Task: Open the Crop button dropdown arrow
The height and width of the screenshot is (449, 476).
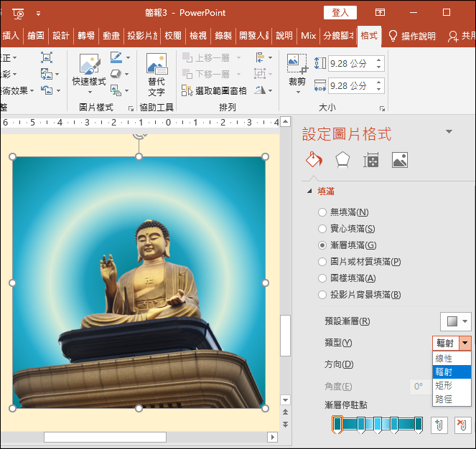Action: [298, 93]
